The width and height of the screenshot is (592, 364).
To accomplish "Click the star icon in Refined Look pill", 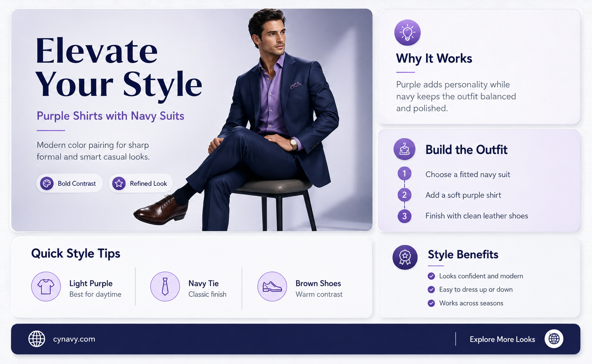I will coord(119,183).
